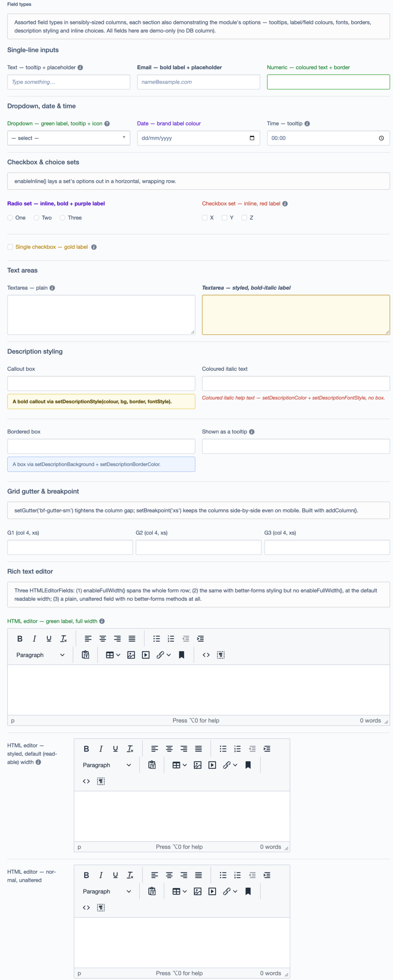Click the Time label tooltip icon

[x=307, y=123]
